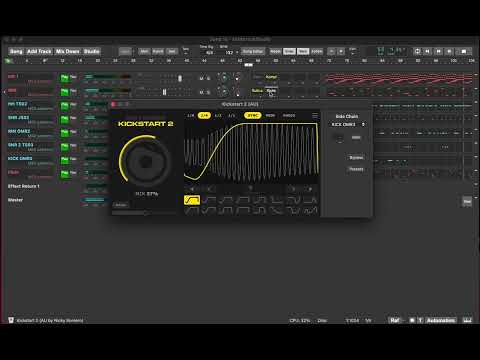Select the Effect Return 1 label

pos(24,186)
